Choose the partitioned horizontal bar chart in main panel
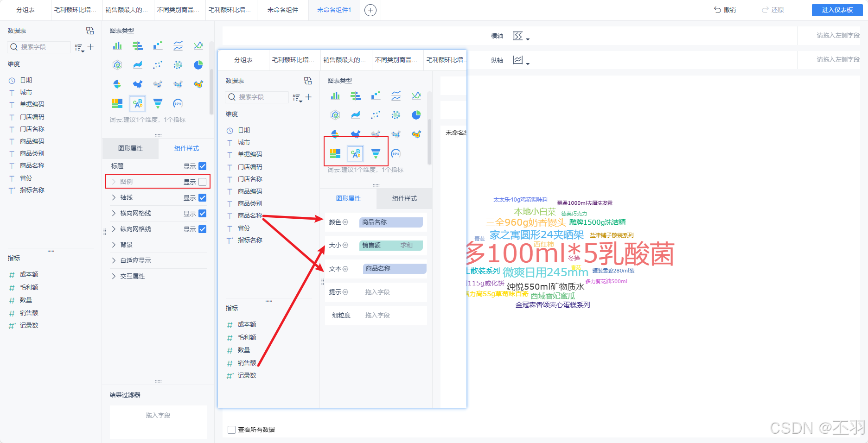 [138, 45]
